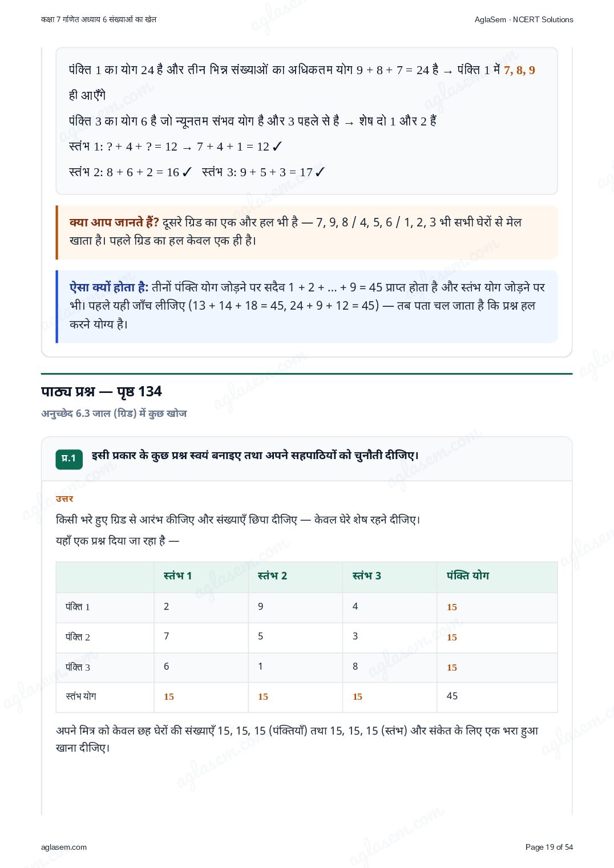
Task: Open the aglasem.com footer link
Action: pyautogui.click(x=64, y=847)
